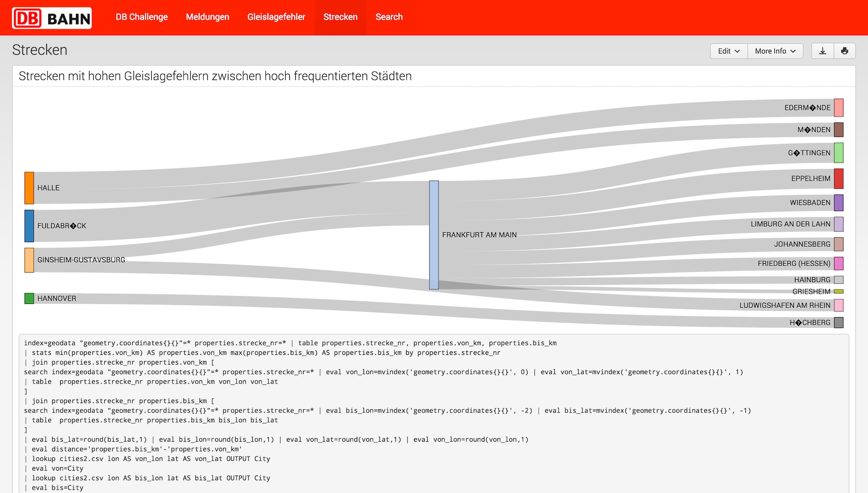Select the magenta FRIEDBERG (HESSEN) node
Viewport: 868px width, 493px height.
click(839, 263)
